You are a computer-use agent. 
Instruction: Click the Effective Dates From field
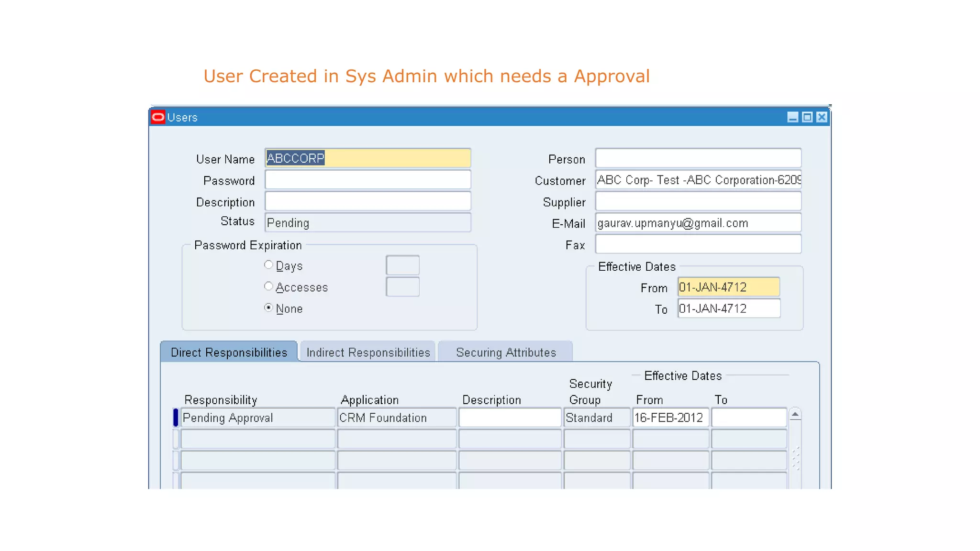click(x=729, y=287)
